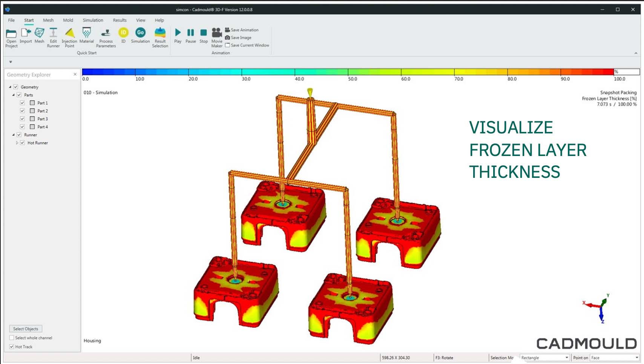
Task: Click the Part 1 color box icon
Action: coord(32,103)
